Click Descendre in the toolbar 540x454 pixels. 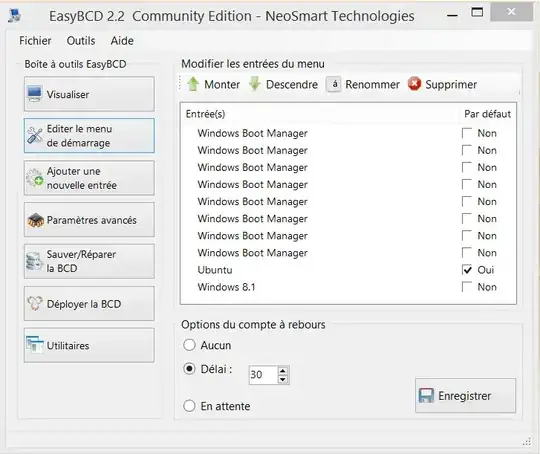283,84
